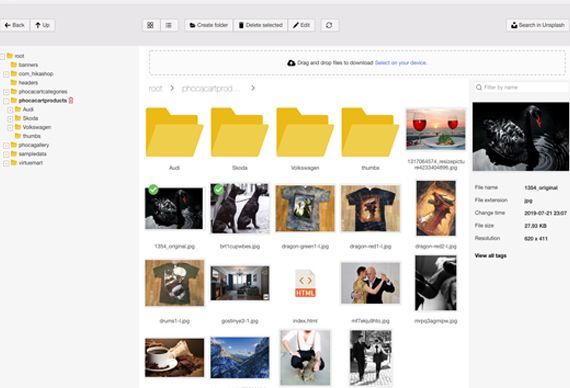Click cloud upload icon in drop zone
Image resolution: width=570 pixels, height=388 pixels.
click(291, 63)
